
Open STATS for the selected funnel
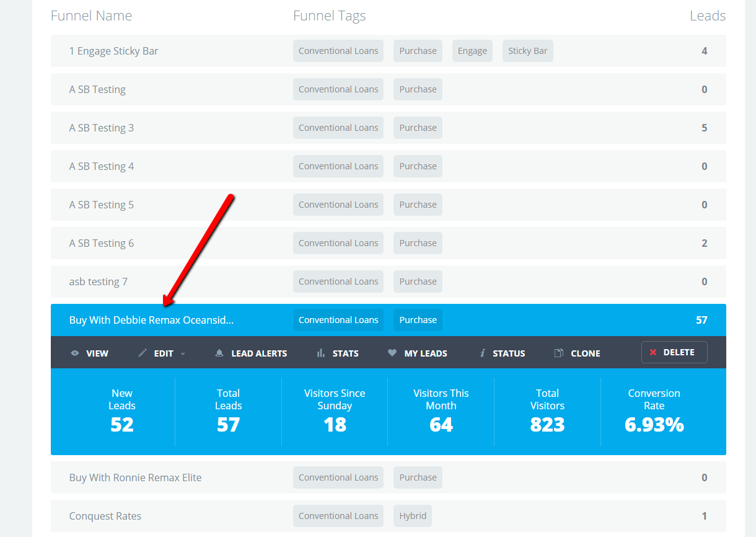coord(338,353)
